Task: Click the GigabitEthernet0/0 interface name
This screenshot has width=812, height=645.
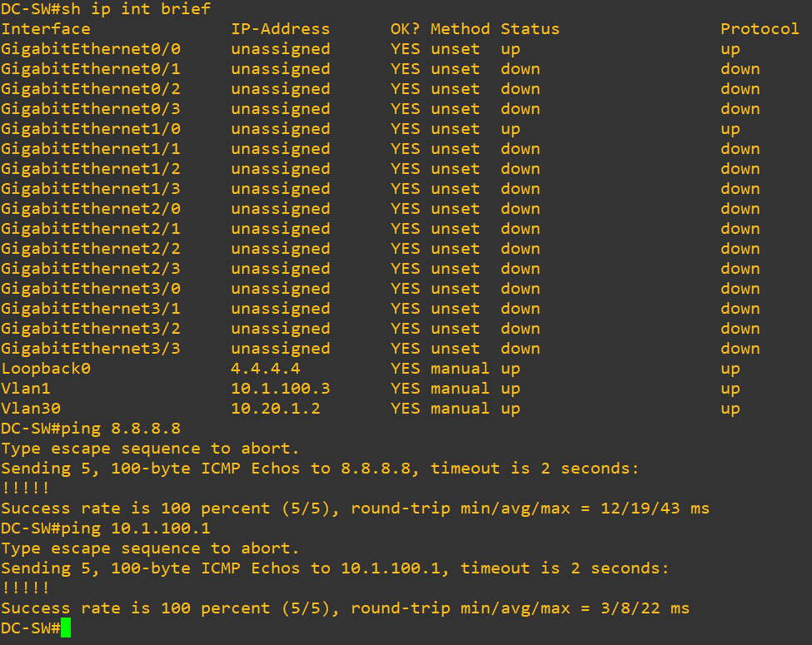Action: pyautogui.click(x=90, y=49)
